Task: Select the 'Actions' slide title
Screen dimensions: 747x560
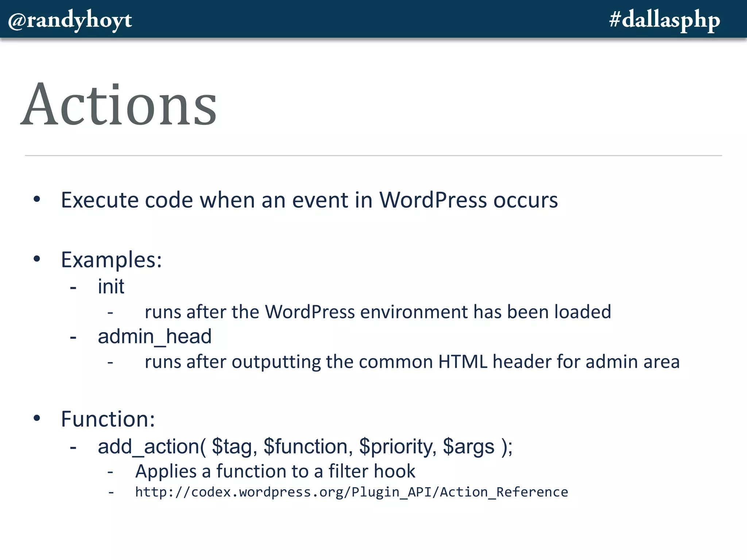Action: coord(119,104)
